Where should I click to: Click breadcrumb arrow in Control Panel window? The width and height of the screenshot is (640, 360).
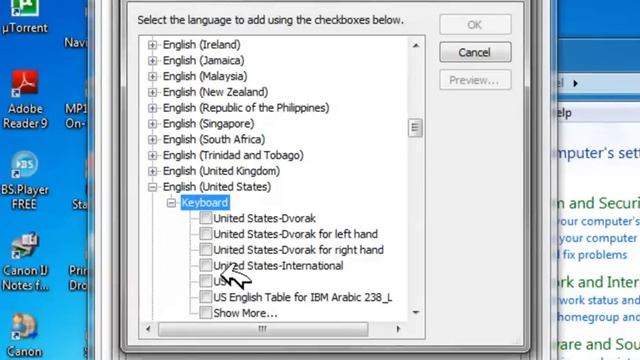(575, 83)
